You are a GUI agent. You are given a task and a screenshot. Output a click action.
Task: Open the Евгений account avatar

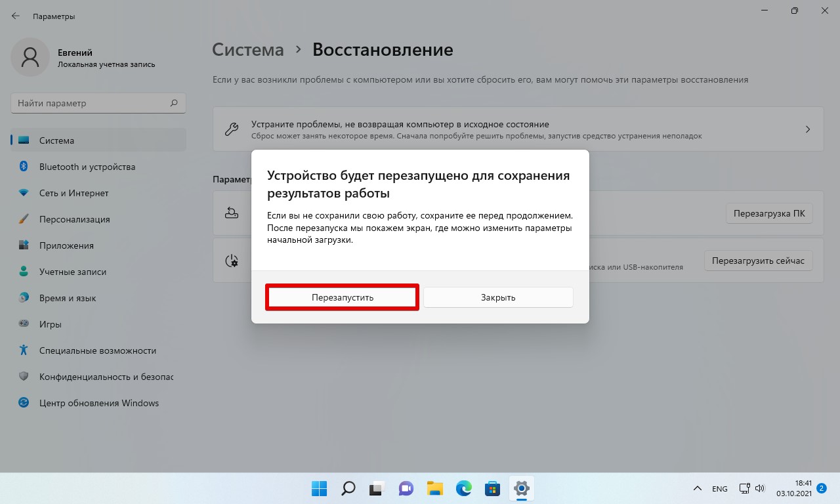tap(30, 57)
